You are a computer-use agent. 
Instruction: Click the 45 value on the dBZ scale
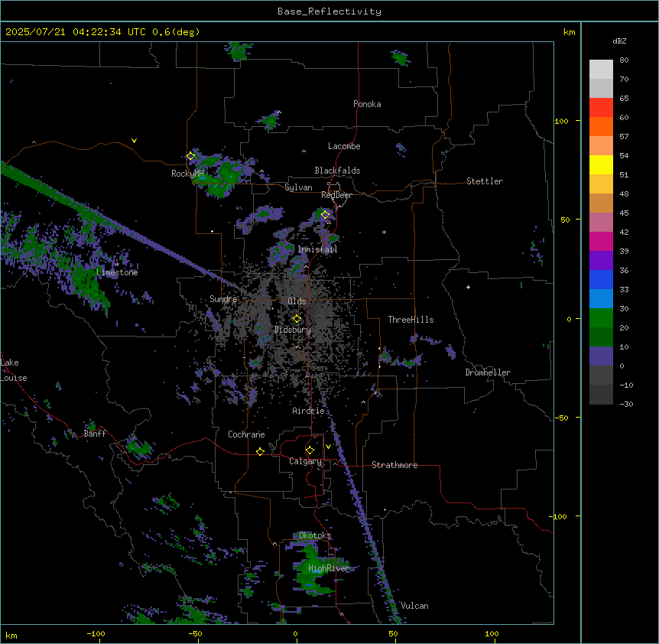tap(624, 213)
